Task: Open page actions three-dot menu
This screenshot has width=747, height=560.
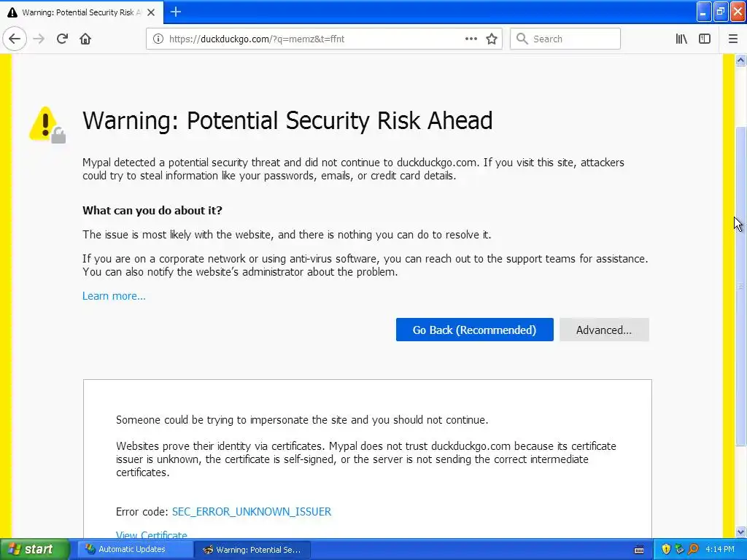Action: click(471, 39)
